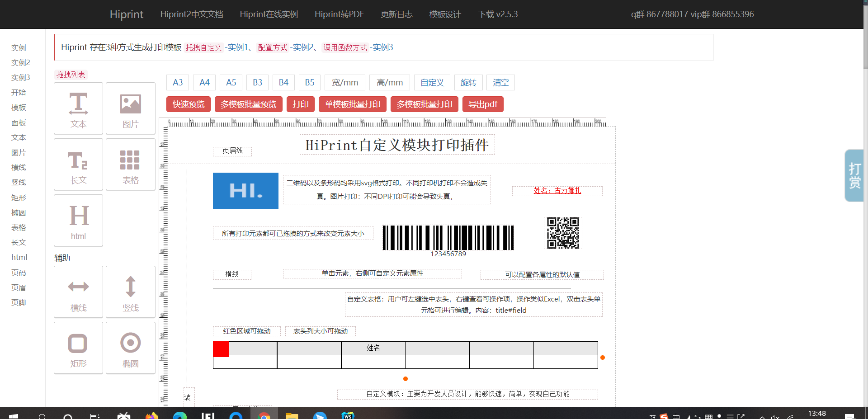Set paper size to A5

click(x=231, y=82)
